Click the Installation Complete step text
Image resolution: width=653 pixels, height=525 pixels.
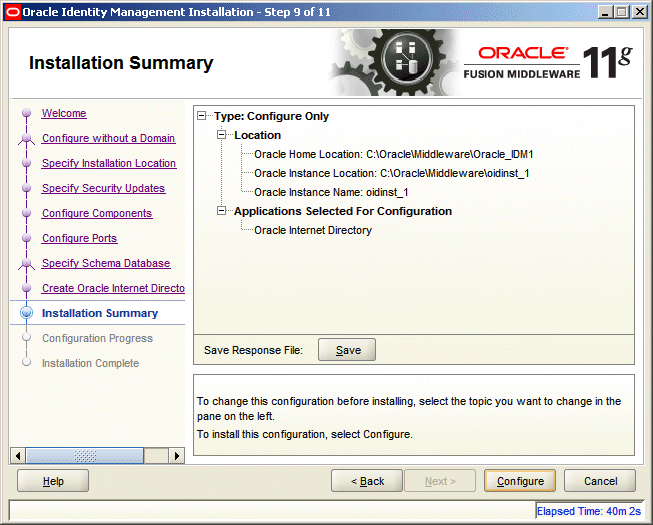click(x=90, y=363)
